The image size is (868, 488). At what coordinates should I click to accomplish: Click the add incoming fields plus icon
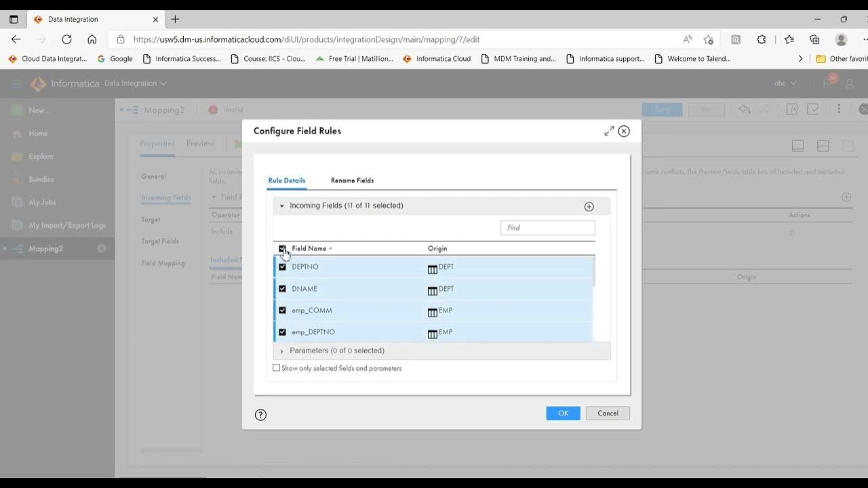click(589, 207)
